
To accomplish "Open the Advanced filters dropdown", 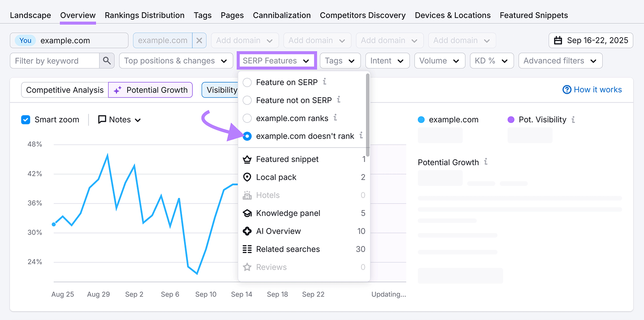I will (560, 61).
